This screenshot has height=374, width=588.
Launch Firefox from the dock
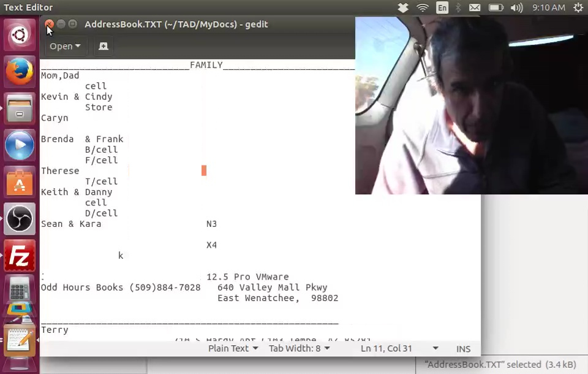coord(20,71)
